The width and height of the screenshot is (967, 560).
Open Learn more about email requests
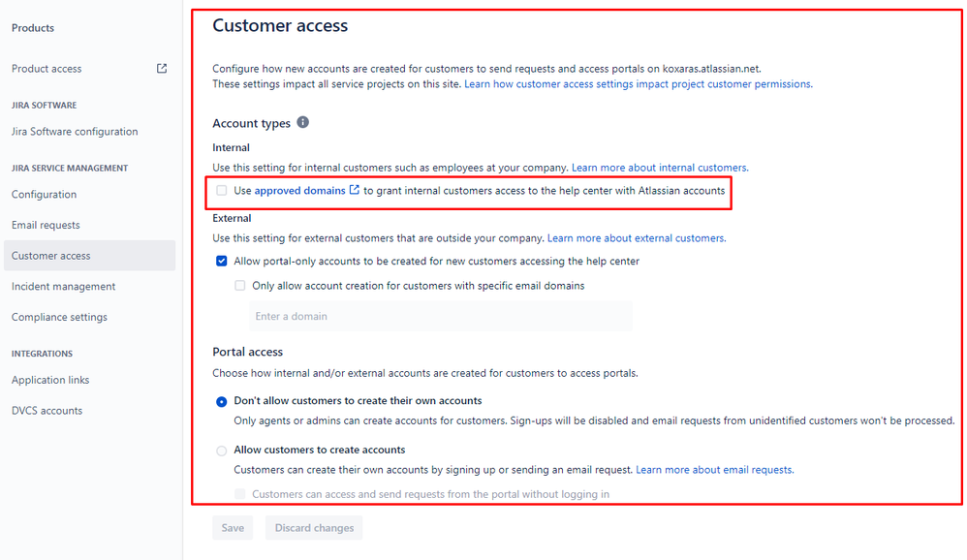click(x=714, y=469)
